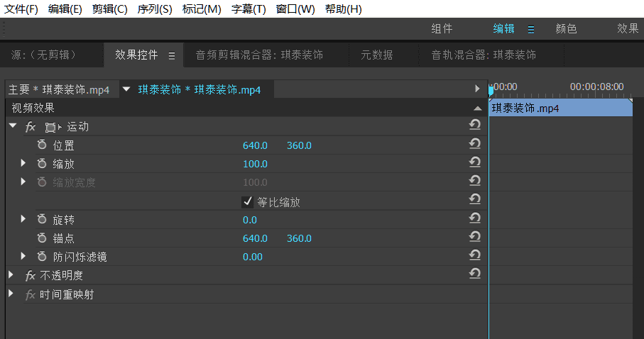The width and height of the screenshot is (644, 339).
Task: Open the 序列(S) menu
Action: click(155, 9)
